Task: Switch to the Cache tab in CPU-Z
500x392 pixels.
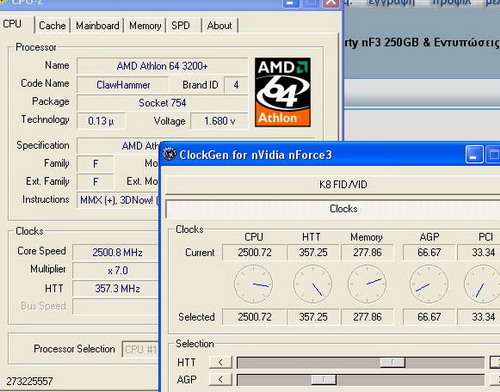Action: pos(52,26)
